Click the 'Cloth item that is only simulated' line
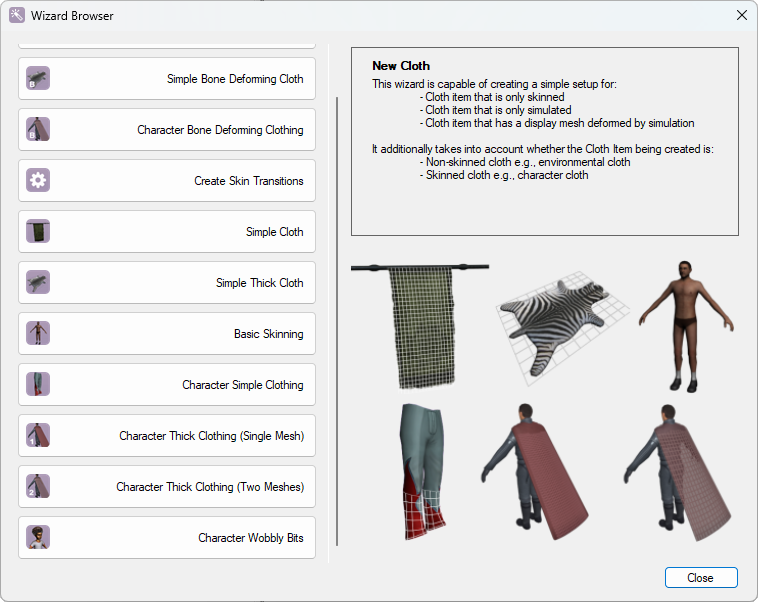Image resolution: width=758 pixels, height=602 pixels. tap(496, 110)
